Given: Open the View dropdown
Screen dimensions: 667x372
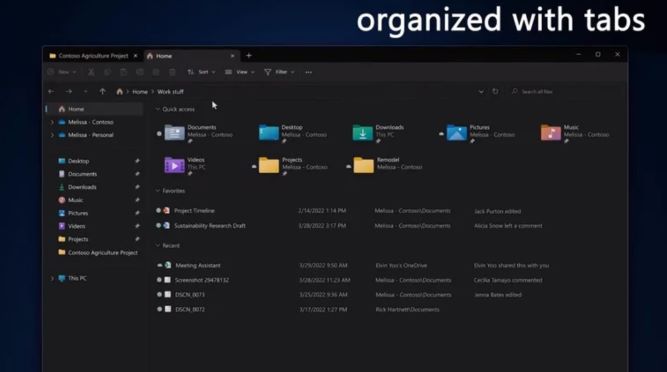Looking at the screenshot, I should tap(239, 72).
